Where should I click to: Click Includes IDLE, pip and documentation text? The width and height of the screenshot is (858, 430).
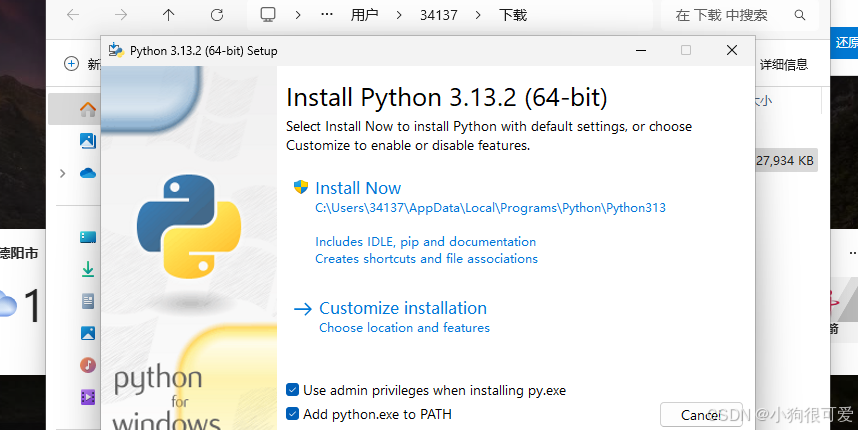point(425,242)
